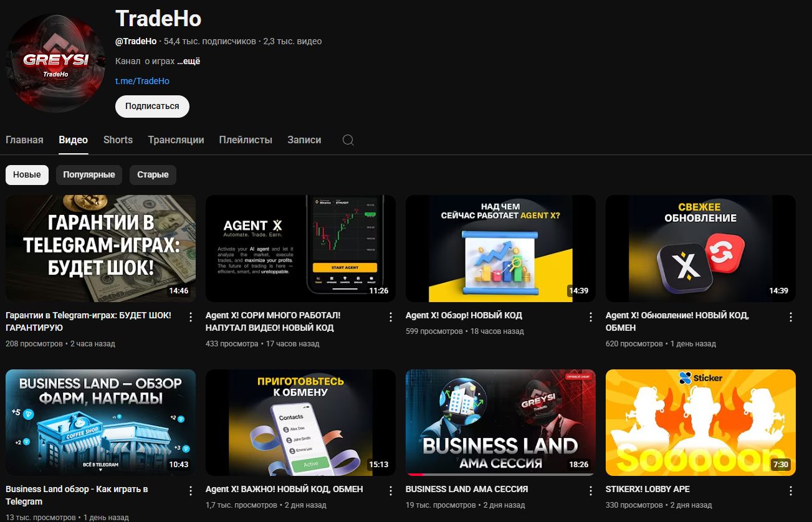The height and width of the screenshot is (522, 812).
Task: Click the 11:26 duration badge
Action: pyautogui.click(x=378, y=290)
